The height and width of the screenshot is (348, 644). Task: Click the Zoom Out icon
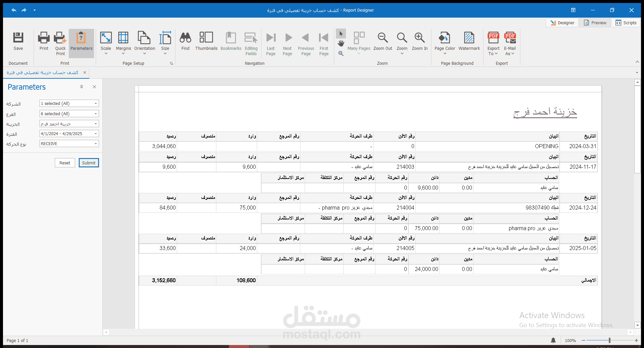point(383,41)
